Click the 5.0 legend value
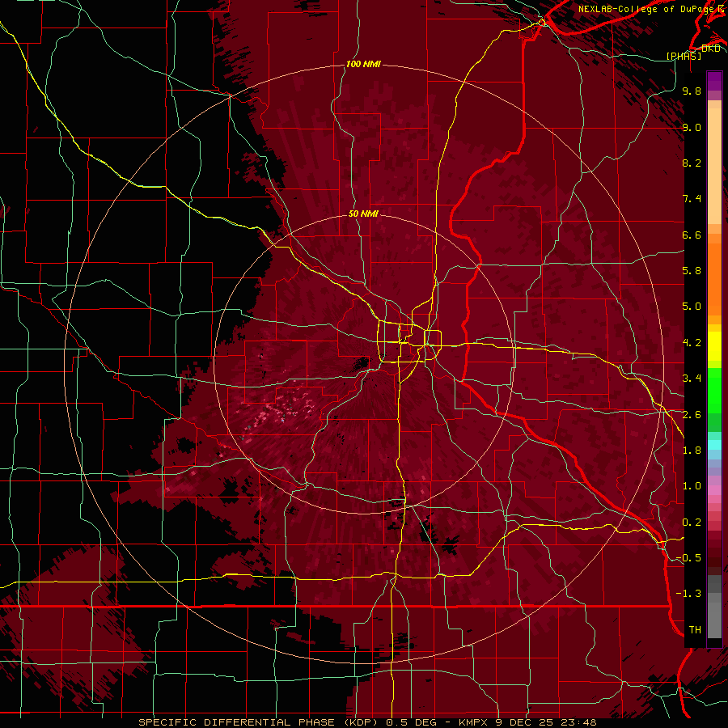 692,307
